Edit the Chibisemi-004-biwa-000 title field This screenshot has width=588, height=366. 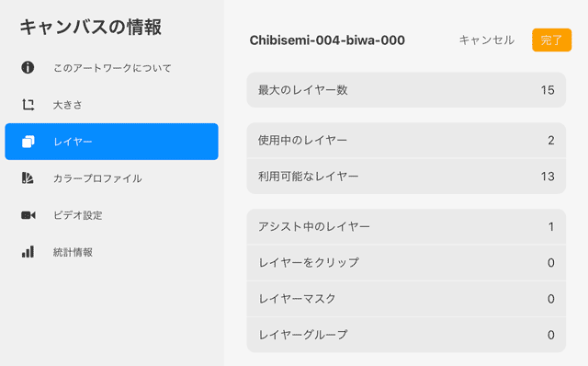tap(327, 40)
